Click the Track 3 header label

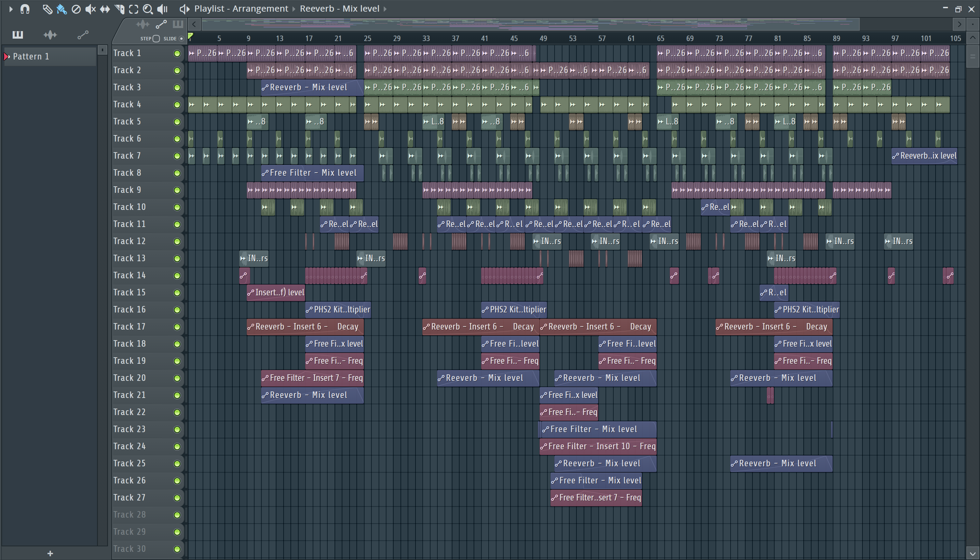127,87
